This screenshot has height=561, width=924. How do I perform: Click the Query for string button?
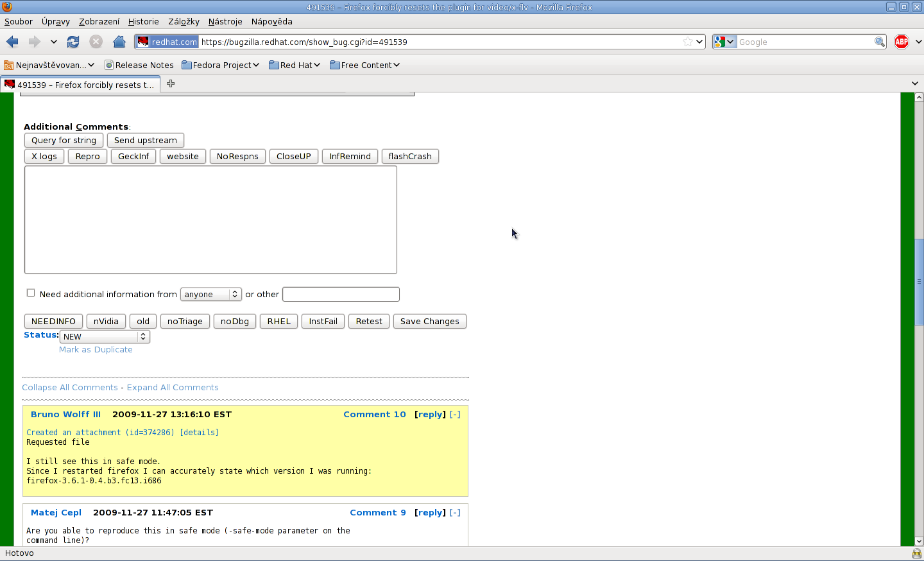click(64, 140)
